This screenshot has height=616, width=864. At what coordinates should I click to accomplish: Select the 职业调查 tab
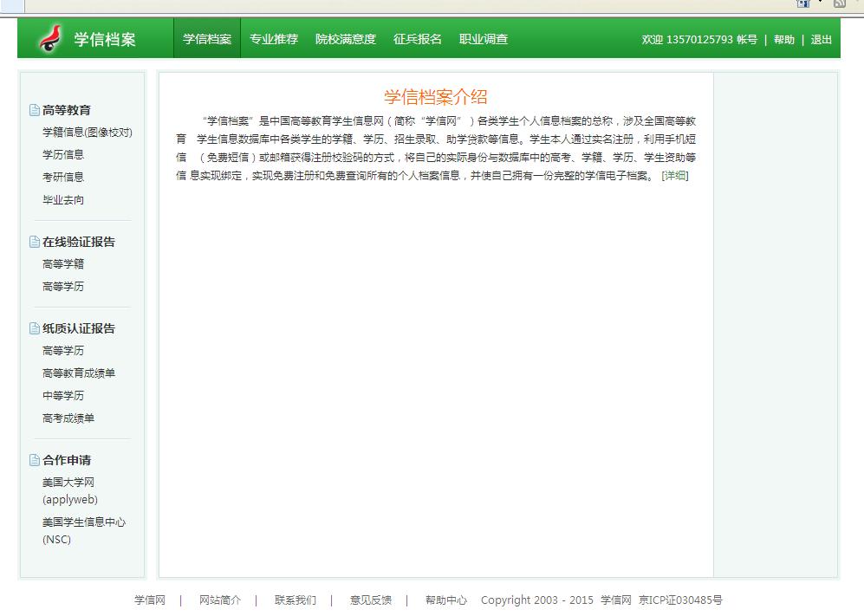click(484, 39)
